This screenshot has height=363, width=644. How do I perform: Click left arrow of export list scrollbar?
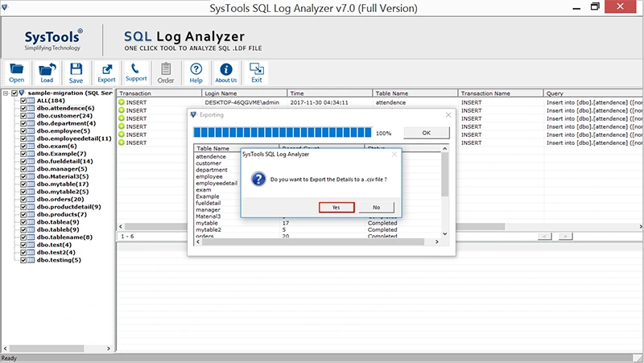tap(198, 241)
